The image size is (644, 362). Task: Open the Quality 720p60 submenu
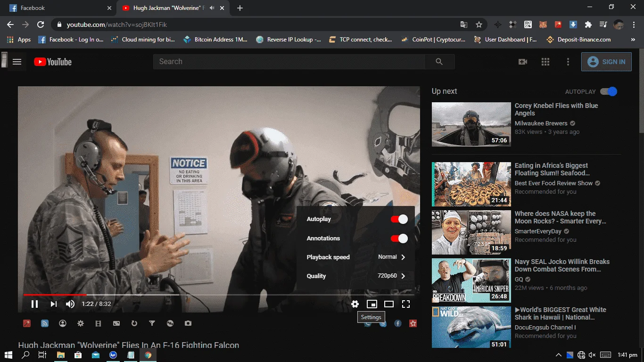[355, 276]
